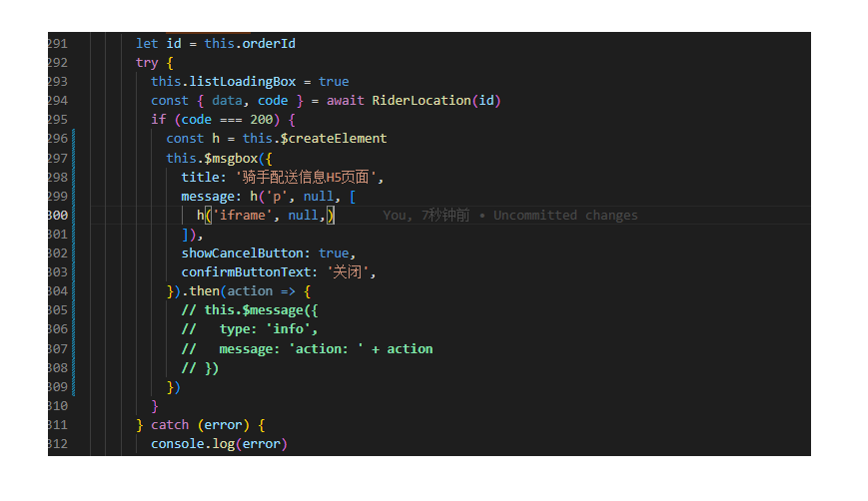This screenshot has height=501, width=868.
Task: Click '$createElement' on line 296
Action: (x=334, y=139)
